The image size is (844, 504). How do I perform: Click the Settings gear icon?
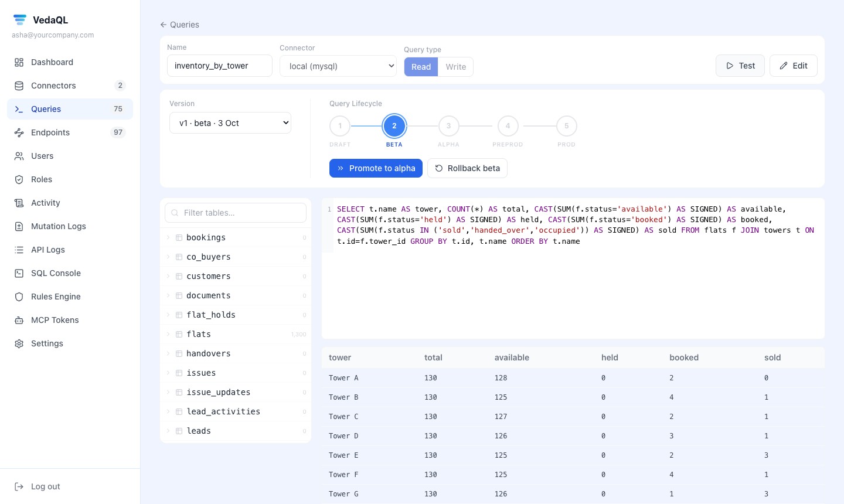(19, 343)
